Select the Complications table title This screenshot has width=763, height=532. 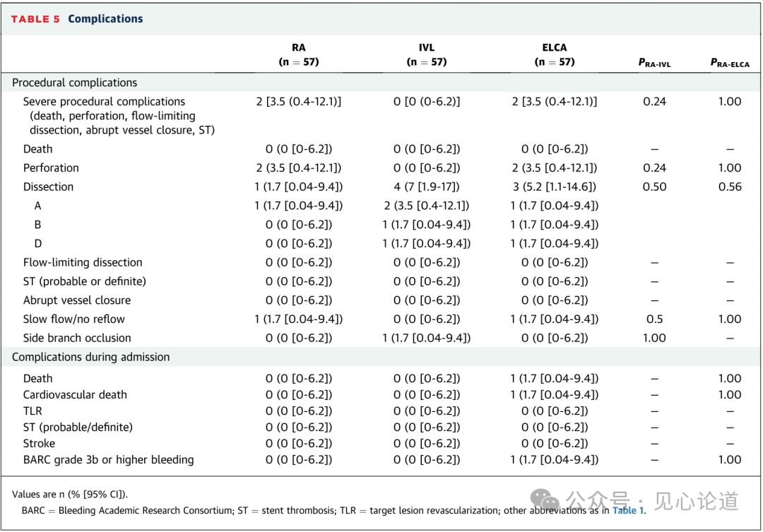point(105,19)
